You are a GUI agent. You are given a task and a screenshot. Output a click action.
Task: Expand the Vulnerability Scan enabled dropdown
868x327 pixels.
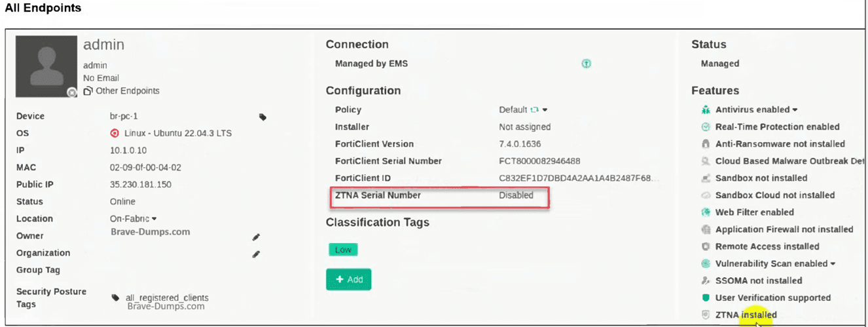point(833,263)
